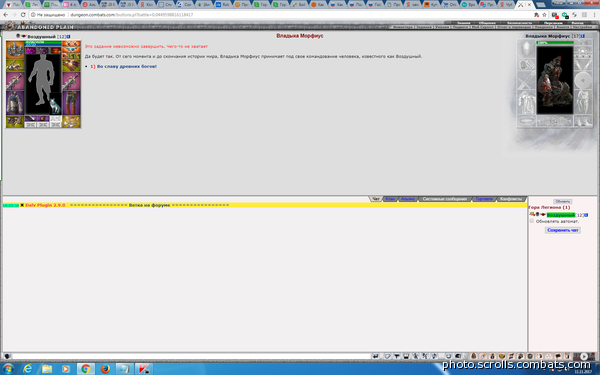Click the Сохранить чат button
600x375 pixels.
562,230
